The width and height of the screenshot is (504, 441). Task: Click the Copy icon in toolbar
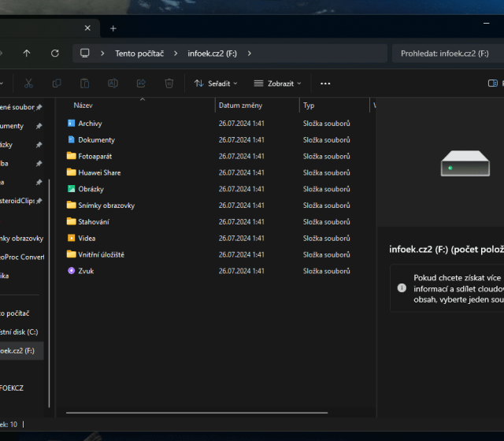pyautogui.click(x=57, y=83)
